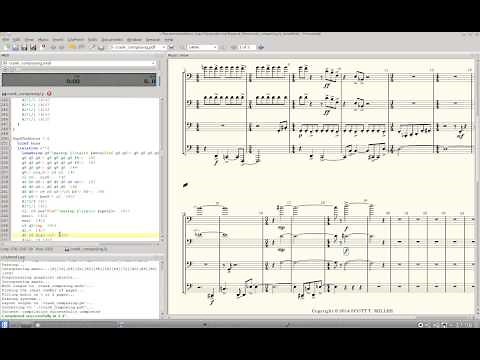Open the MIDI file selector dropdown
Viewport: 480px width, 360px height.
pyautogui.click(x=79, y=63)
